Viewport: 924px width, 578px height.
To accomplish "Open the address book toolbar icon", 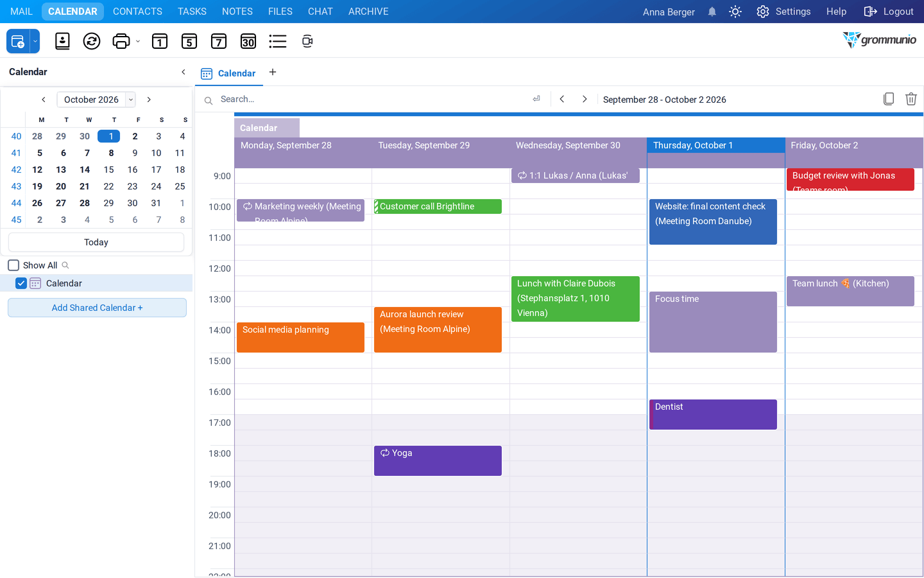I will pyautogui.click(x=62, y=41).
